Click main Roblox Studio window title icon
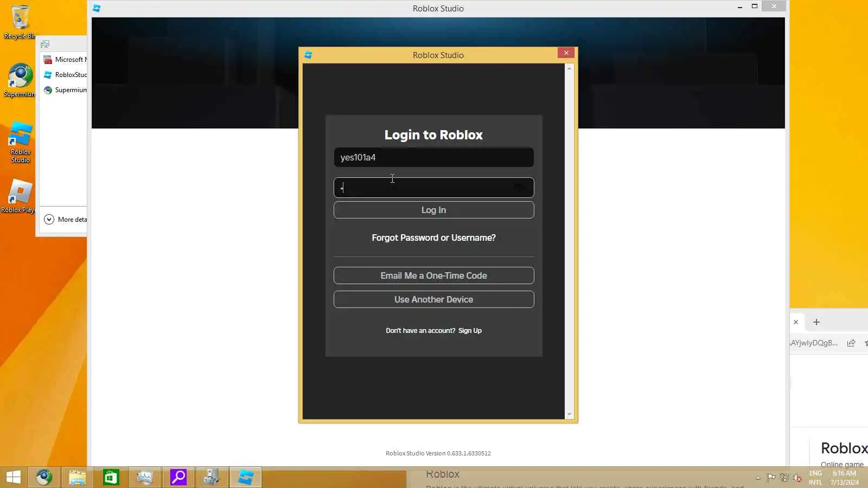The height and width of the screenshot is (488, 868). click(97, 8)
